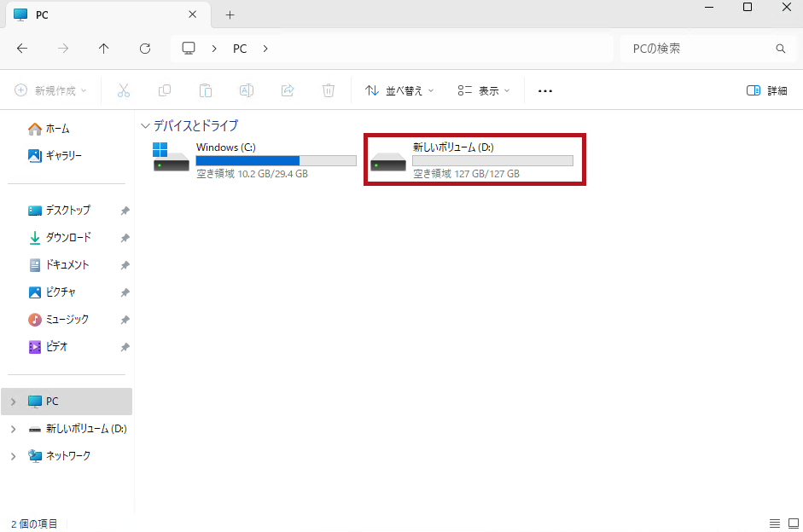The image size is (803, 532).
Task: Open the 表示 view dropdown
Action: point(483,90)
